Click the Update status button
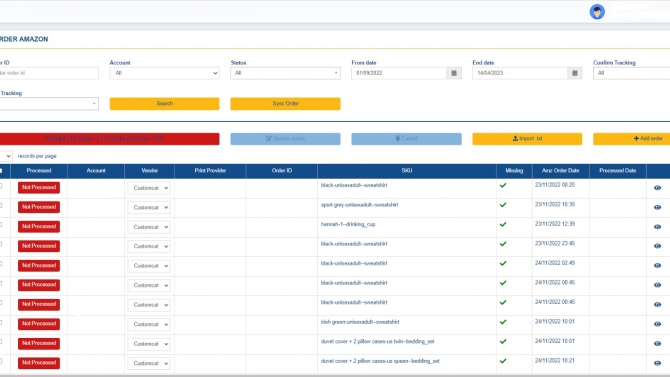 [285, 139]
